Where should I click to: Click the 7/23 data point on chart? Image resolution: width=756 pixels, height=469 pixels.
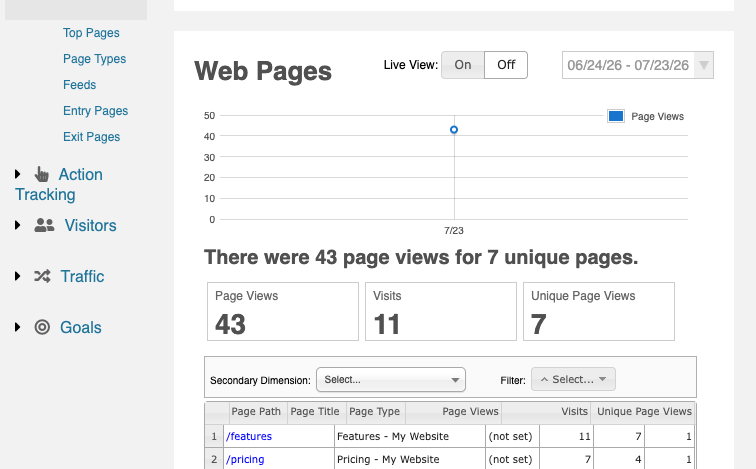point(454,130)
